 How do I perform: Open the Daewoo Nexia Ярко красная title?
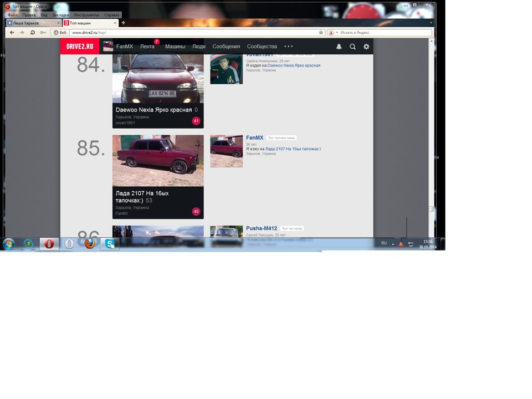tap(154, 110)
